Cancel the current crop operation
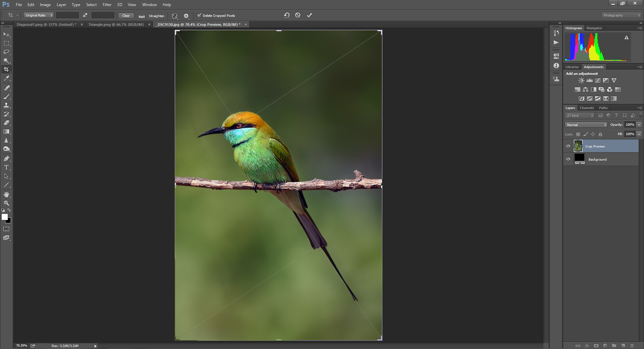The width and height of the screenshot is (644, 349). tap(298, 15)
